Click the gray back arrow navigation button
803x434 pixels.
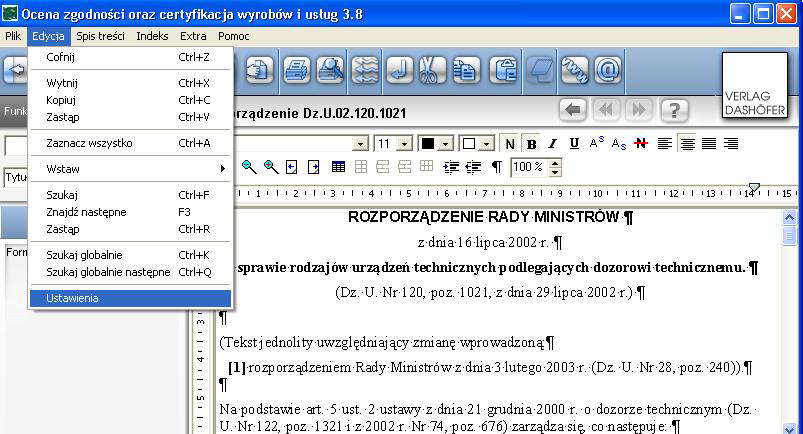click(x=573, y=110)
